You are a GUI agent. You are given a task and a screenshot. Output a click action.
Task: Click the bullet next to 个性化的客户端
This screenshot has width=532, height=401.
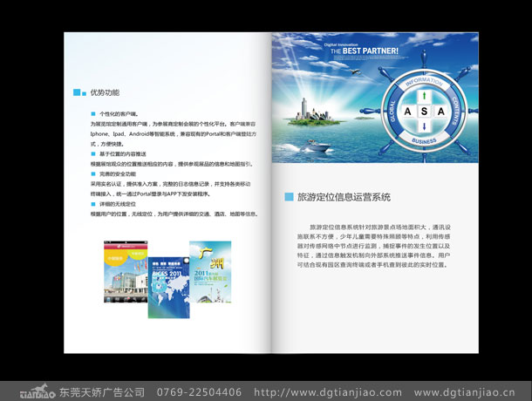(x=92, y=113)
